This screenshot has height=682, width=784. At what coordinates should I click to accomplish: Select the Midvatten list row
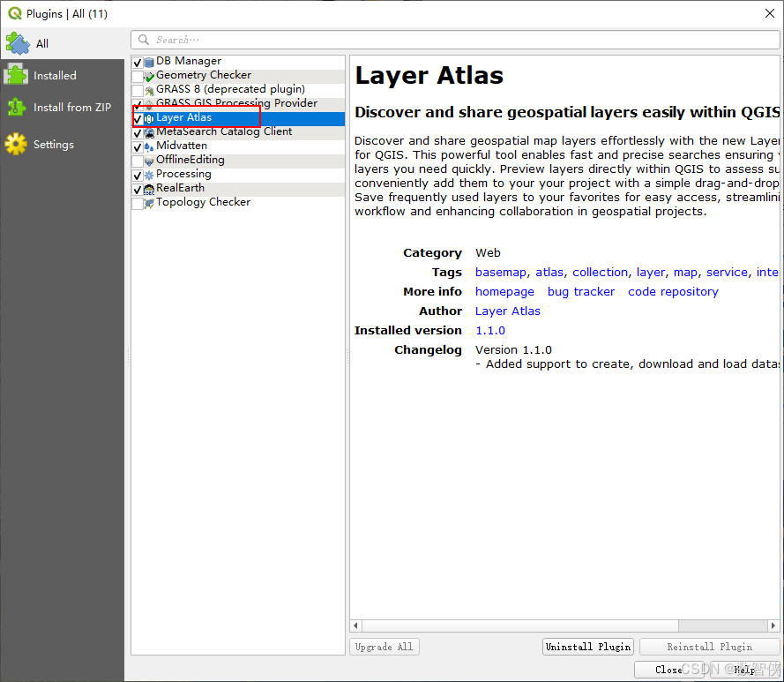(x=238, y=147)
